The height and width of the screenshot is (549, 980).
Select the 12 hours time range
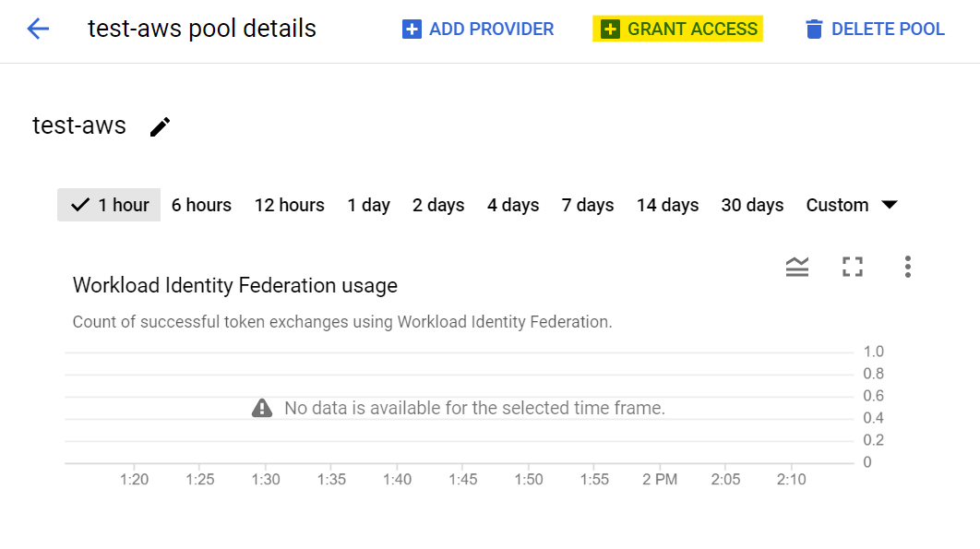pos(289,205)
